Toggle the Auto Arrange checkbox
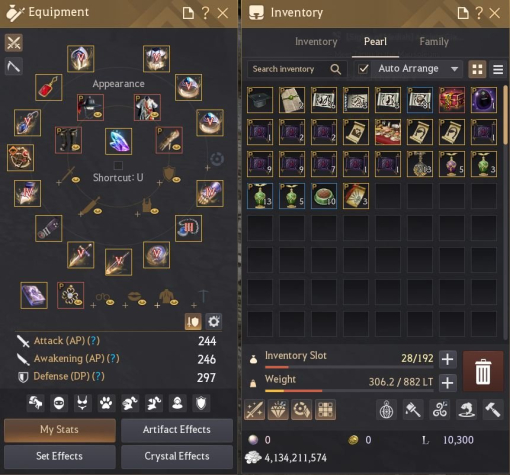510x475 pixels. [x=363, y=69]
